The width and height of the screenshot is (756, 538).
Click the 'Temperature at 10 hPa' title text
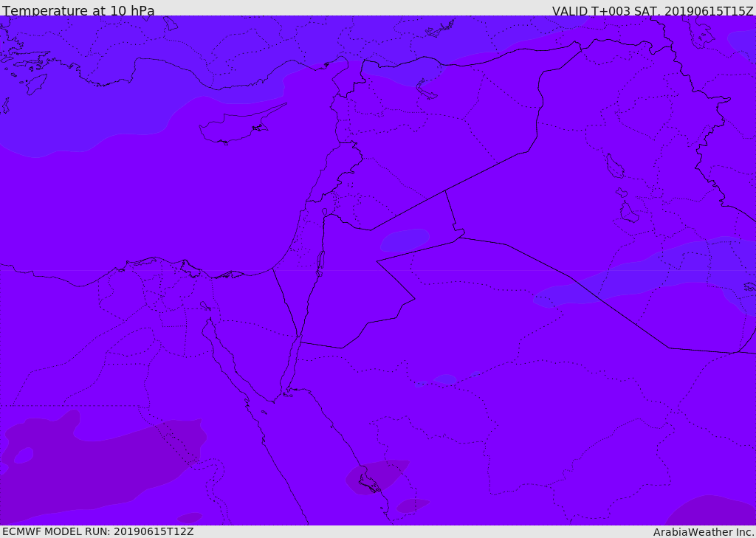[x=78, y=10]
